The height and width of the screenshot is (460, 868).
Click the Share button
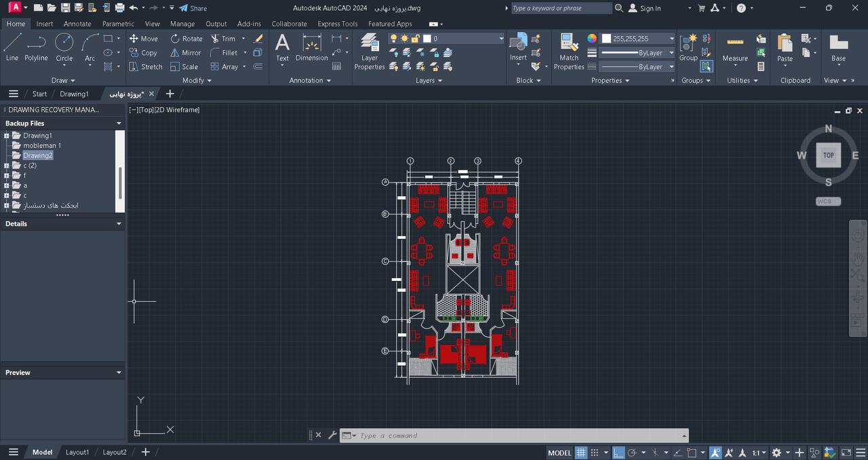(193, 8)
